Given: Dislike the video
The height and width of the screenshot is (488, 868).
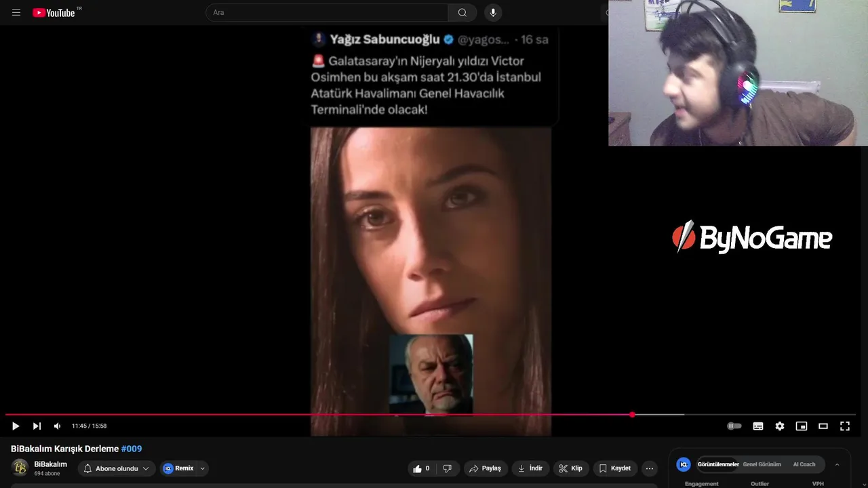Looking at the screenshot, I should (x=447, y=468).
